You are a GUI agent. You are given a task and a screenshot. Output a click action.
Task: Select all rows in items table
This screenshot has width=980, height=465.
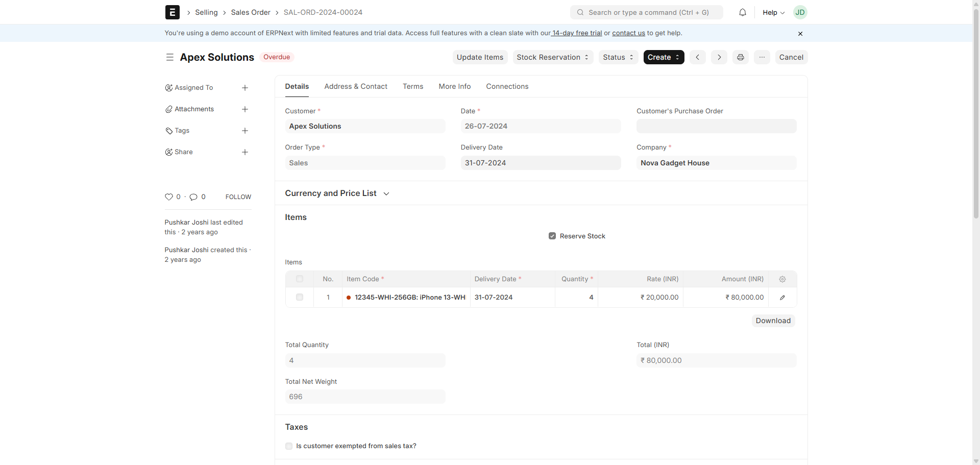(x=300, y=279)
